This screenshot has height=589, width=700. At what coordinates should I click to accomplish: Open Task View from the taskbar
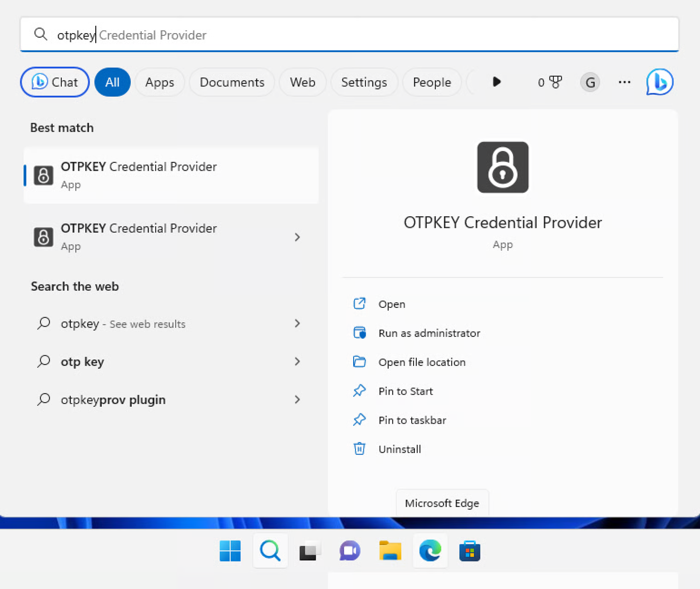tap(310, 551)
